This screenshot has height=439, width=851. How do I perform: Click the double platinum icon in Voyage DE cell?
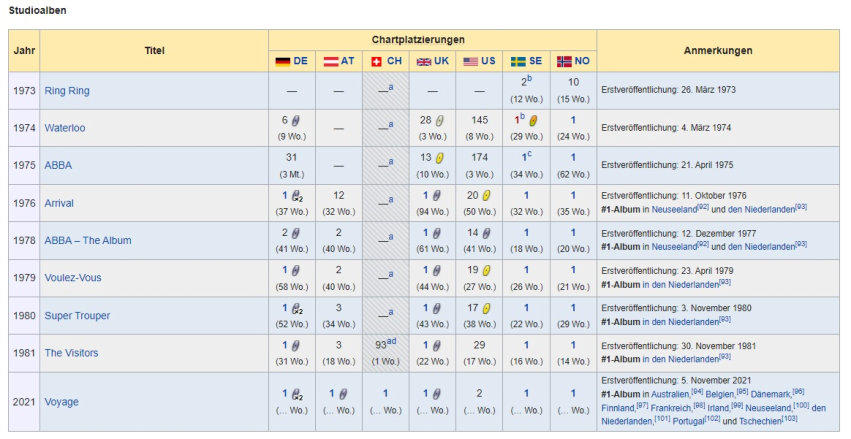[297, 395]
